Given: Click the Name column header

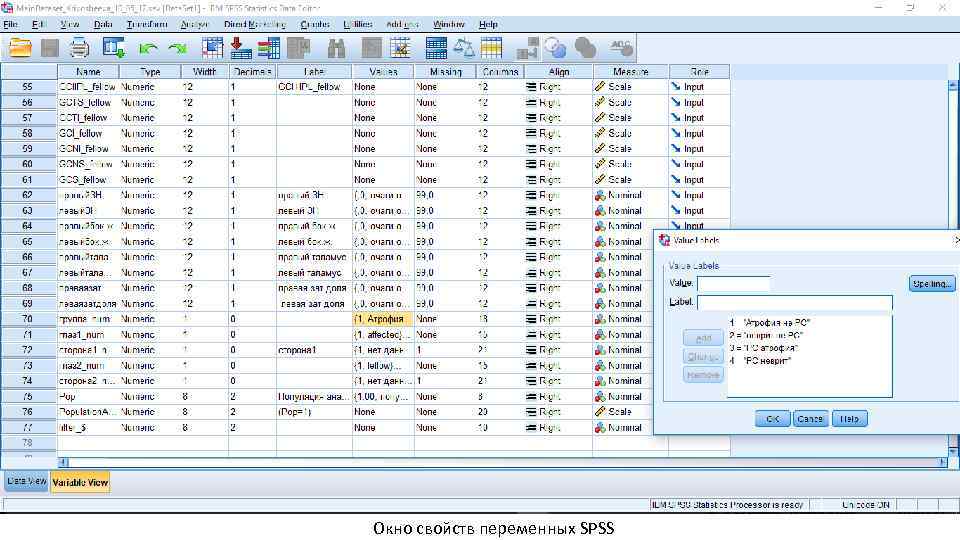Looking at the screenshot, I should [x=88, y=72].
